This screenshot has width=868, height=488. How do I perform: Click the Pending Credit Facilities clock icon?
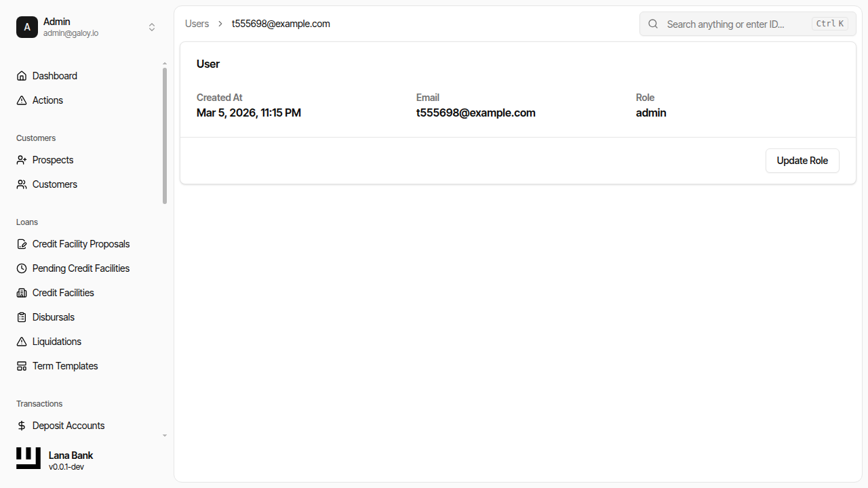pyautogui.click(x=22, y=268)
